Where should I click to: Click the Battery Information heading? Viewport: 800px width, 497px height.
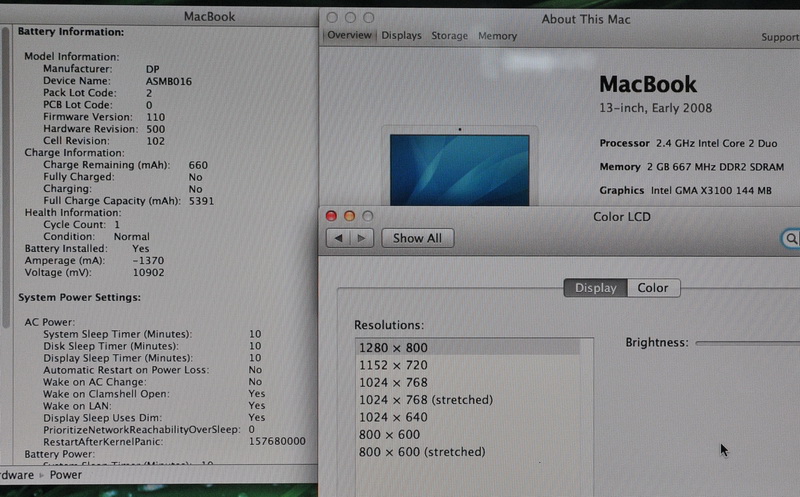pos(71,32)
